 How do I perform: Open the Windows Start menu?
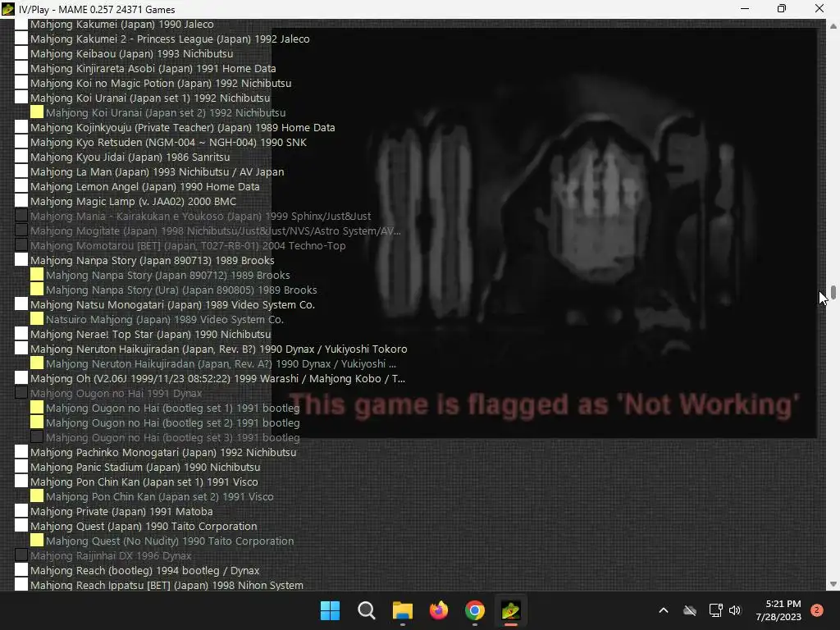pos(330,610)
